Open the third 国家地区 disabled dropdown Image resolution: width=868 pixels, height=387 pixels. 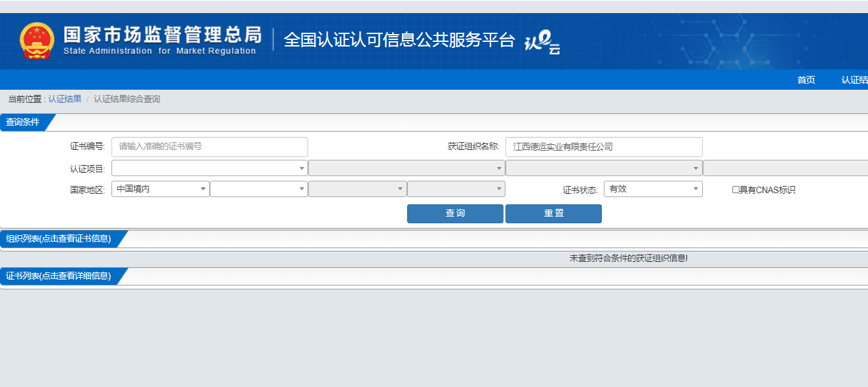[x=357, y=189]
